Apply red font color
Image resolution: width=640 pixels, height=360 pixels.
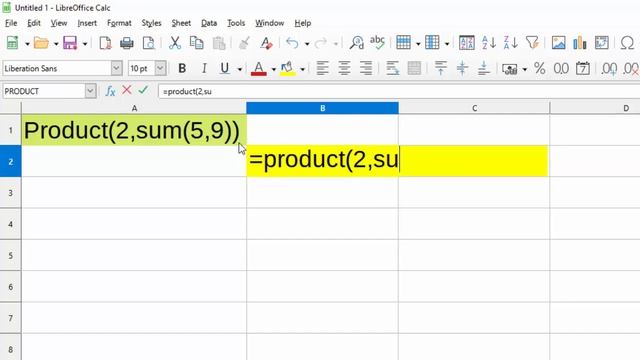(259, 69)
